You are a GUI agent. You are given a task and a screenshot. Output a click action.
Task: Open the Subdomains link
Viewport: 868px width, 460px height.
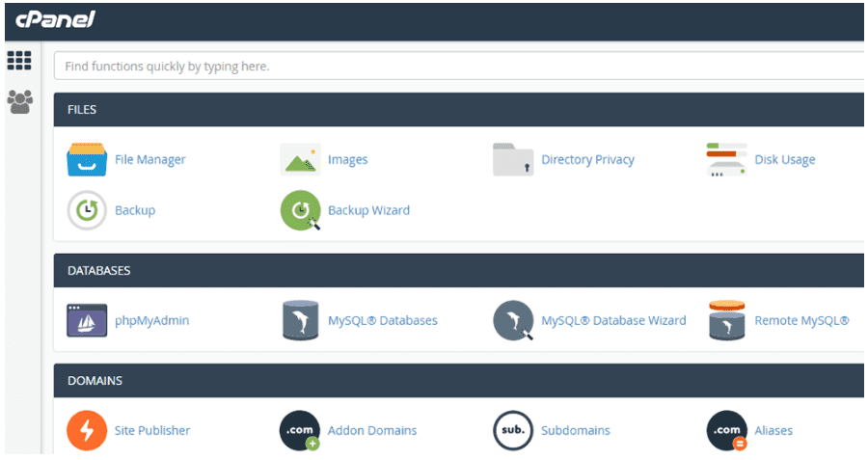[576, 431]
